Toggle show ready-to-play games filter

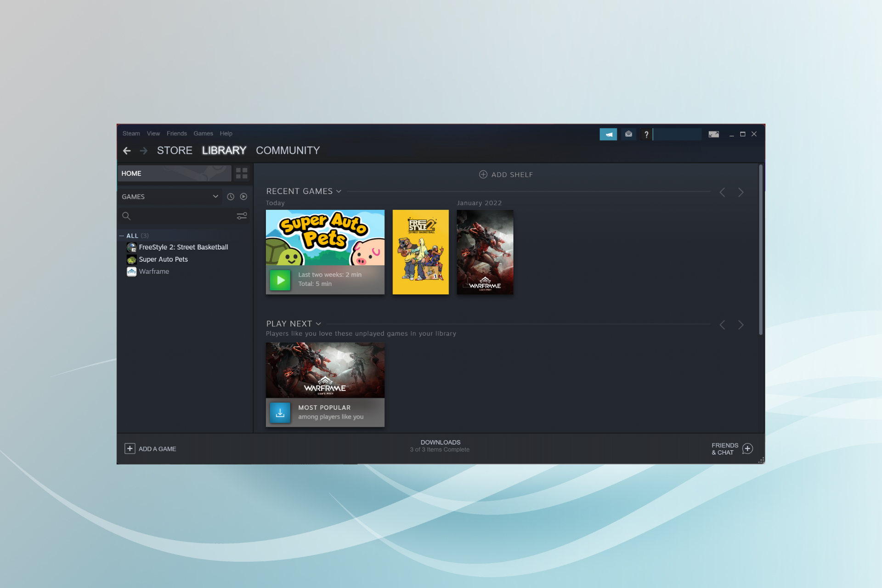pos(243,197)
